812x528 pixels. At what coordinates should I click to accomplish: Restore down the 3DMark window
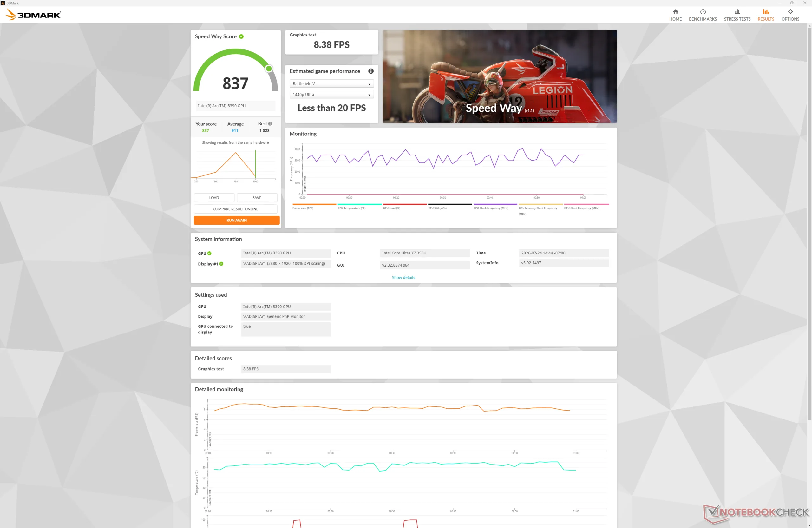791,3
